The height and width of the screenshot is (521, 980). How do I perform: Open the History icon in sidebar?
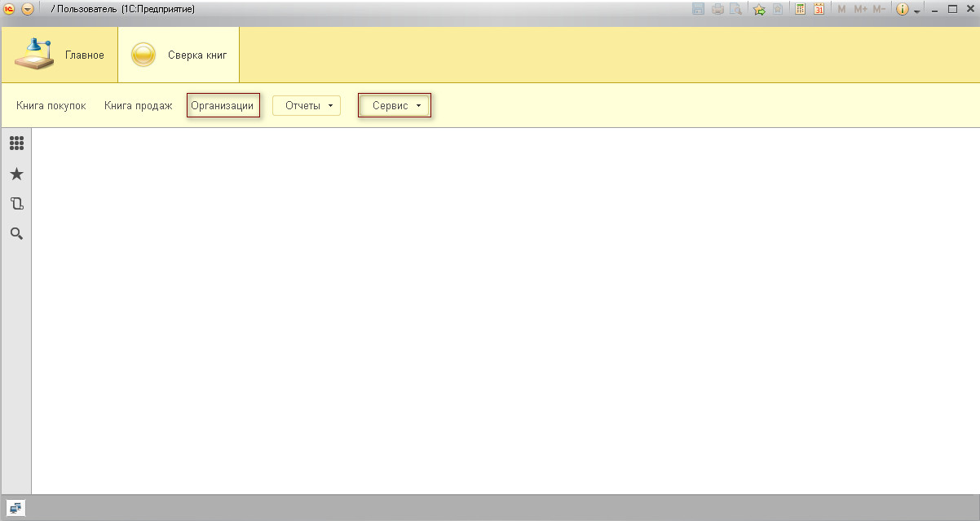(x=16, y=204)
